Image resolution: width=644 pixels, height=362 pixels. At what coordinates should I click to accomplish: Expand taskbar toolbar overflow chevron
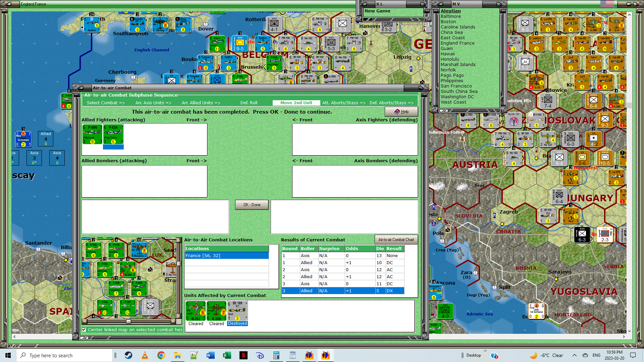(485, 351)
